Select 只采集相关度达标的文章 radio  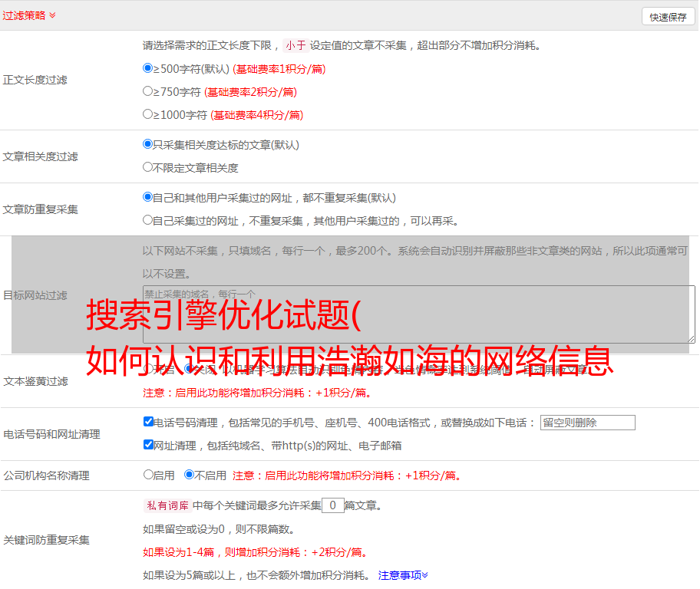click(148, 144)
